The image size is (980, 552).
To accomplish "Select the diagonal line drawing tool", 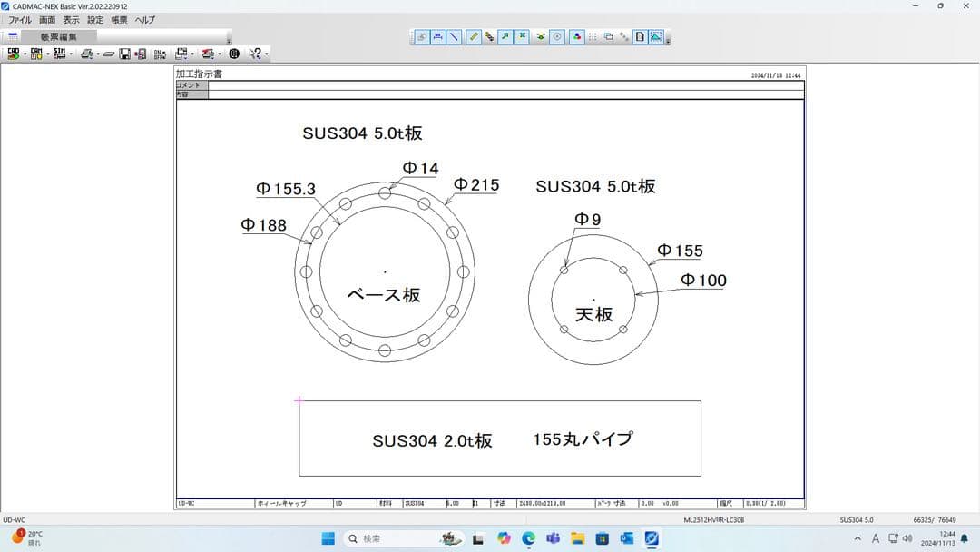I will pyautogui.click(x=455, y=37).
